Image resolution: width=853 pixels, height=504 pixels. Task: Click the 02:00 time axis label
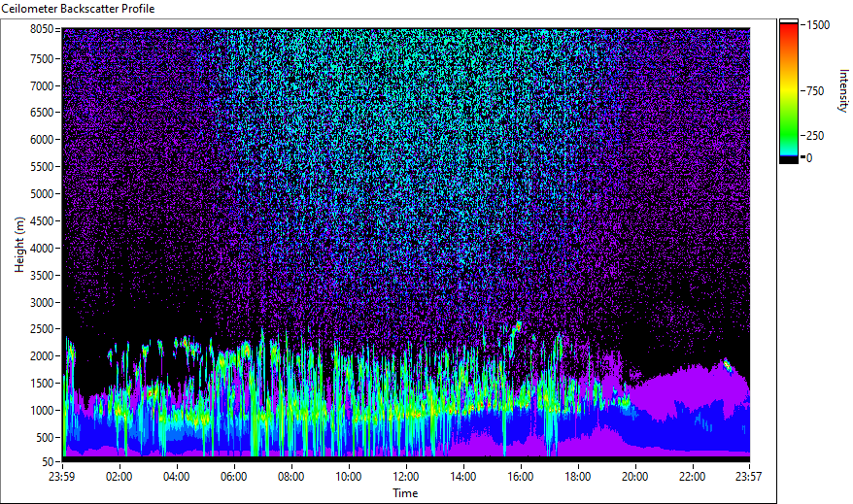[119, 477]
